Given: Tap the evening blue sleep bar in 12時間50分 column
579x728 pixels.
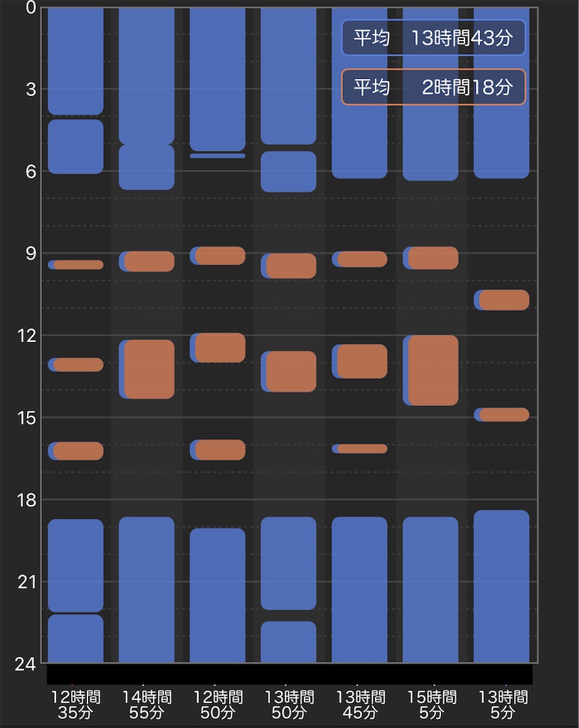Looking at the screenshot, I should tap(218, 595).
